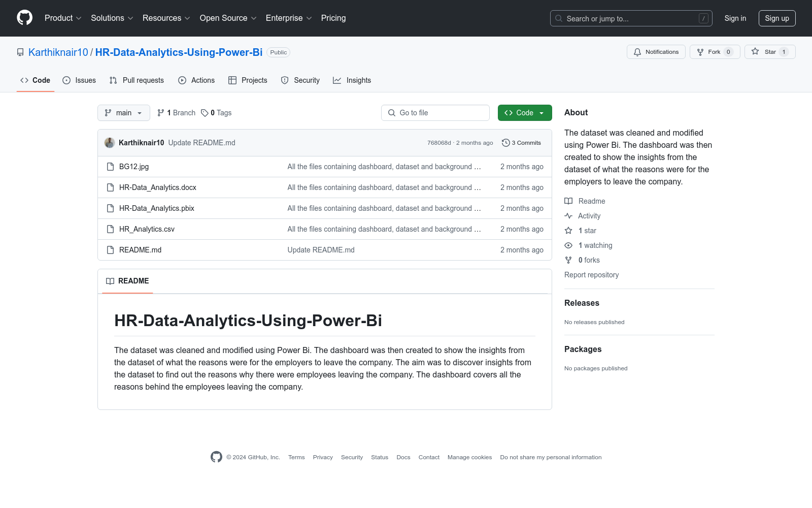The width and height of the screenshot is (812, 508).
Task: Click the GitHub logo in the footer
Action: click(x=216, y=457)
